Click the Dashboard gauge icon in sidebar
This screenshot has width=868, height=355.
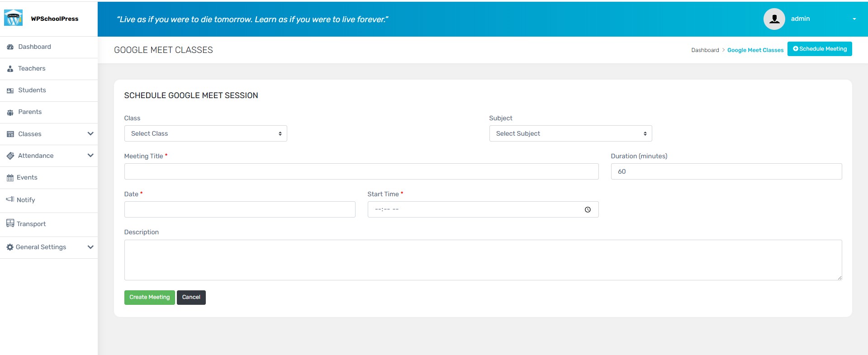coord(10,47)
